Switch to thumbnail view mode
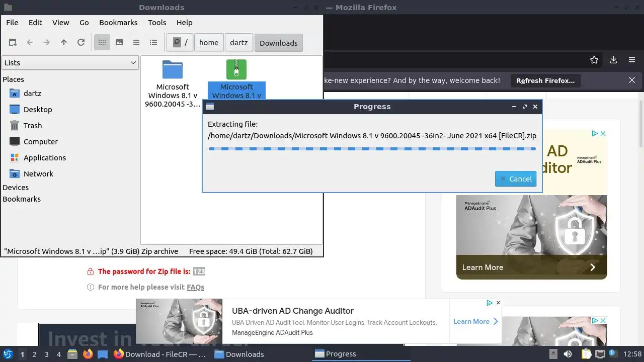644x362 pixels. coord(119,43)
